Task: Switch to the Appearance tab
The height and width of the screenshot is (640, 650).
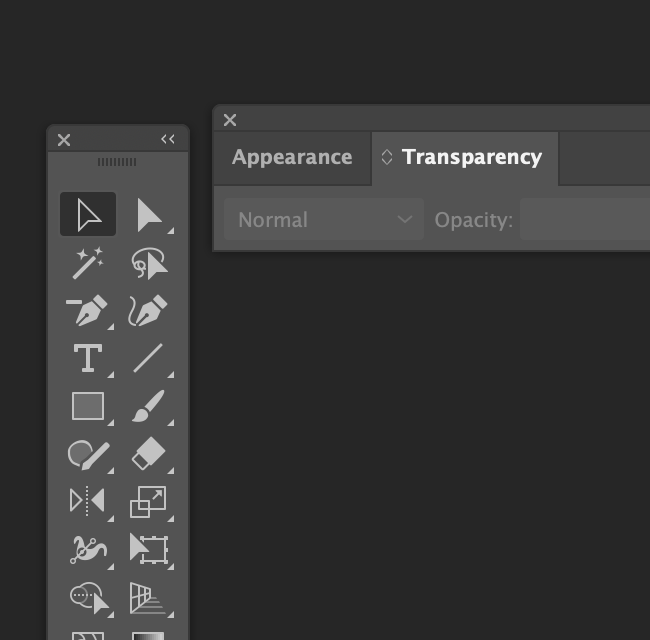Action: [292, 158]
